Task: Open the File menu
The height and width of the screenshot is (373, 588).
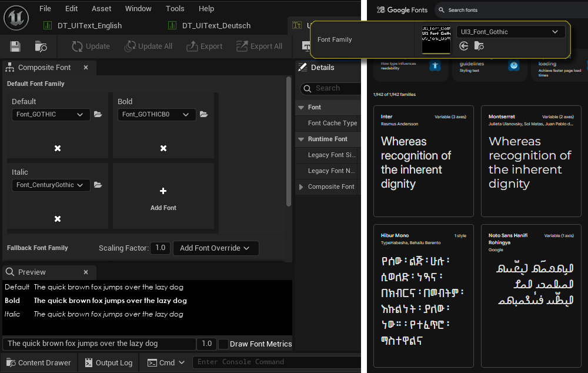Action: point(45,8)
